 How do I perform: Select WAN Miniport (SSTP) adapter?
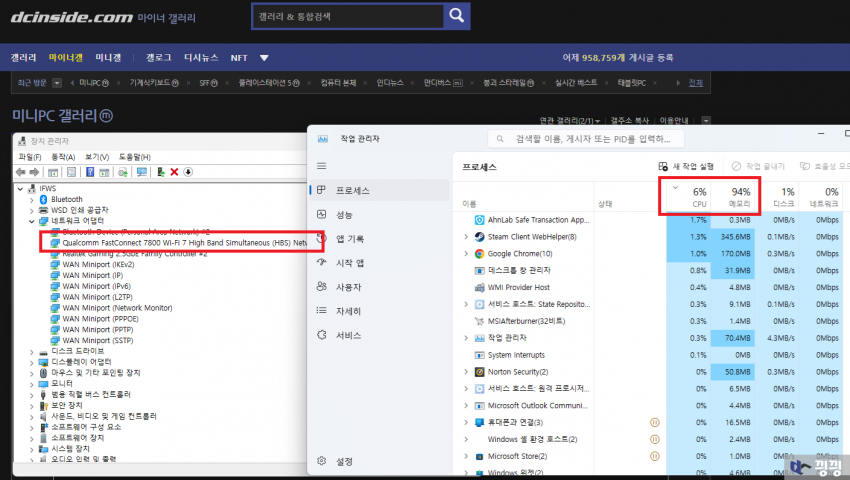click(98, 341)
